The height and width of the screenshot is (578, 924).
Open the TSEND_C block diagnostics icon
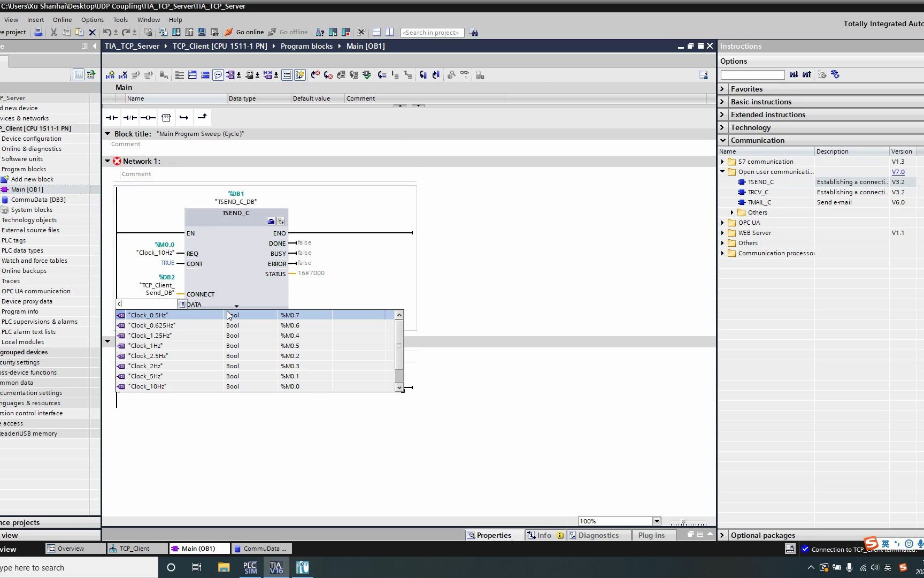tap(281, 221)
